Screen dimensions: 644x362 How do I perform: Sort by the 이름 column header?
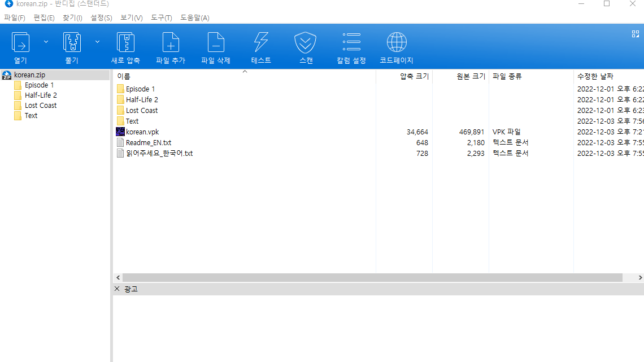click(x=245, y=76)
